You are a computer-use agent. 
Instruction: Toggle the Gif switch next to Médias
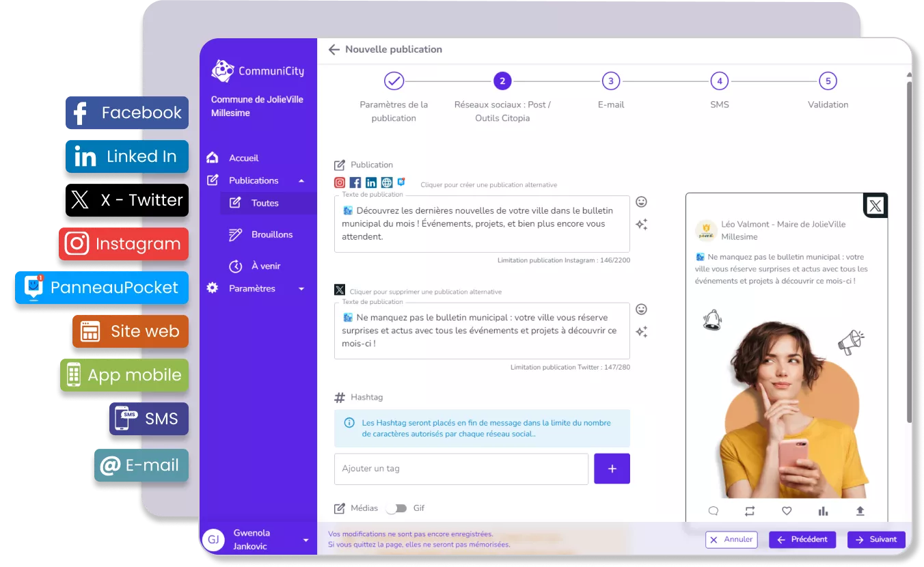(x=396, y=508)
